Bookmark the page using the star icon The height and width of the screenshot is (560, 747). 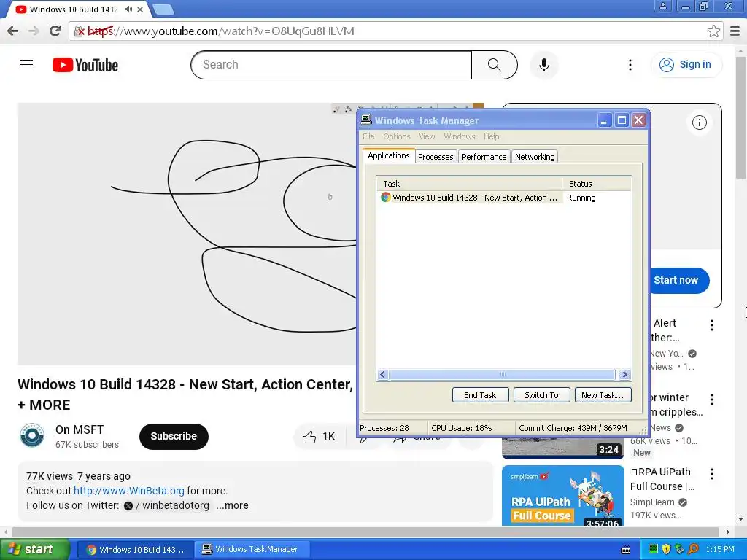(x=713, y=31)
